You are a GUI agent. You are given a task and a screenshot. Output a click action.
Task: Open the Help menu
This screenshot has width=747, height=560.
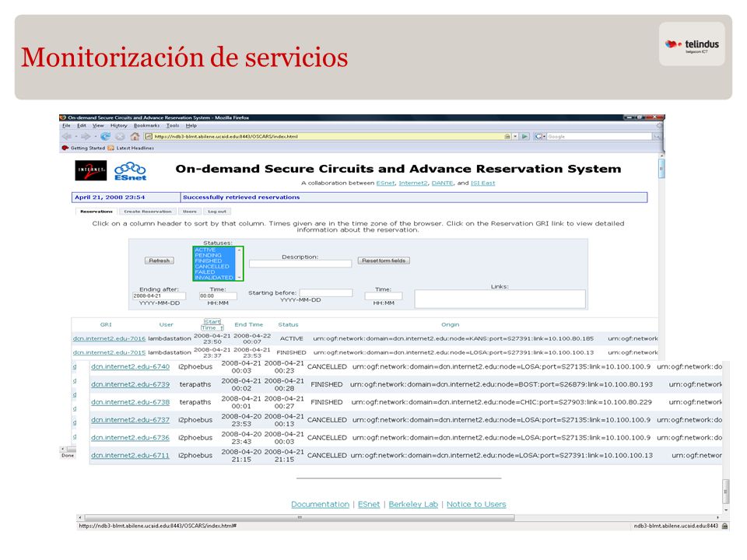pos(191,126)
